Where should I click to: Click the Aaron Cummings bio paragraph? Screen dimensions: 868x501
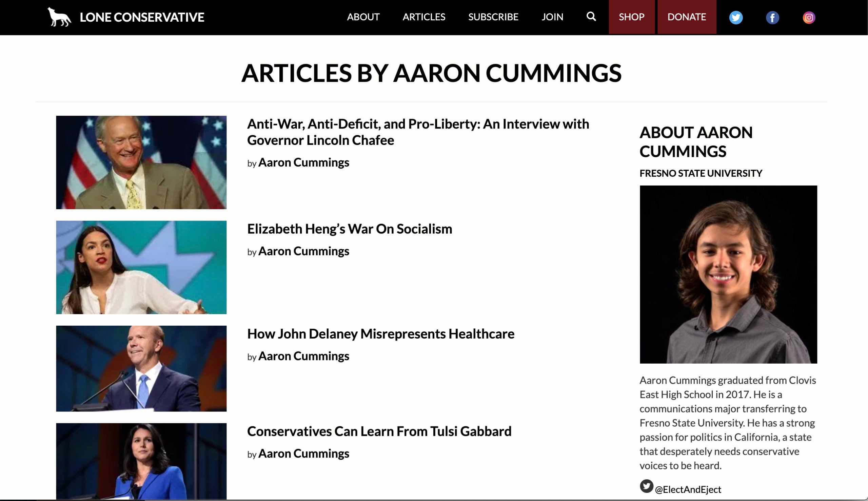pyautogui.click(x=728, y=423)
